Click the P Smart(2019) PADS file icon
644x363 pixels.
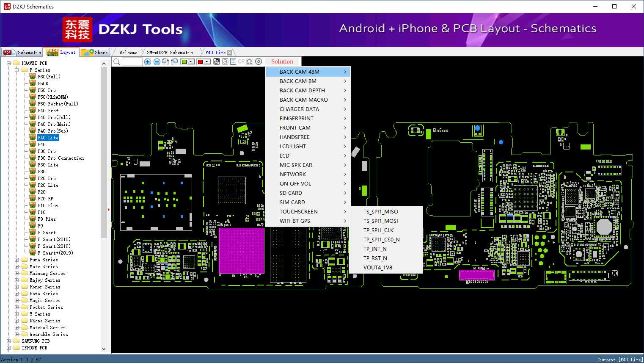(33, 246)
